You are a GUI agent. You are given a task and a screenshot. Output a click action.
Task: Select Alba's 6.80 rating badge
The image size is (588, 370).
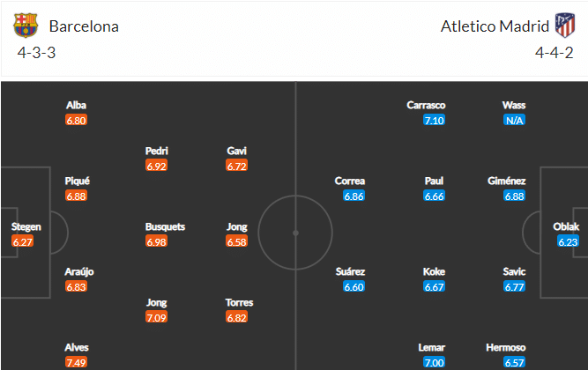click(76, 121)
